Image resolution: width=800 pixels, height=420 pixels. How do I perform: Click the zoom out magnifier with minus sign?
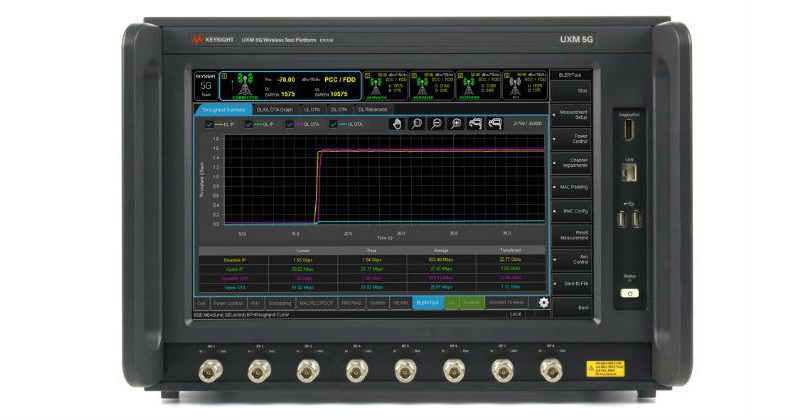436,123
